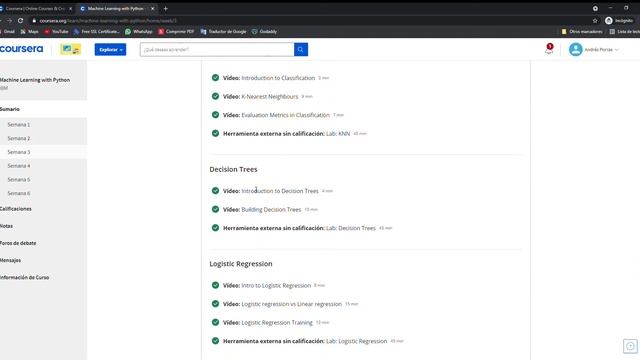This screenshot has width=640, height=360.
Task: Open Lab: KNN external tool
Action: tap(338, 133)
